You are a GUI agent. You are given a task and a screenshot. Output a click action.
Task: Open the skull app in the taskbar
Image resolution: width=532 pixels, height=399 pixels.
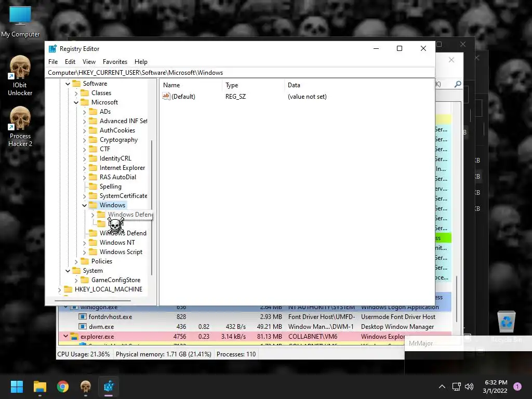click(86, 387)
